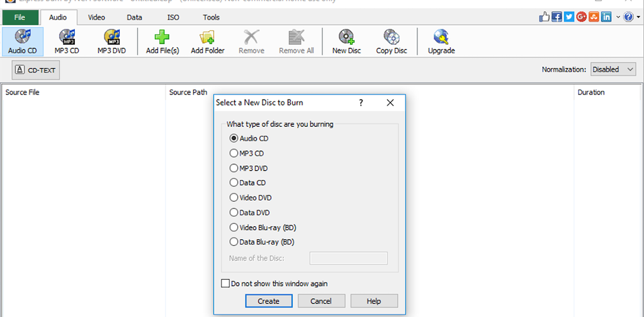The width and height of the screenshot is (644, 317).
Task: Expand the help icon dropdown arrow
Action: click(638, 17)
